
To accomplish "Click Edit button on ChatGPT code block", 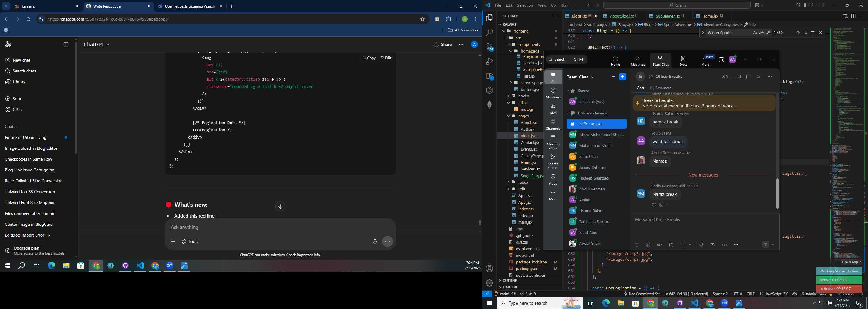I will click(x=386, y=58).
